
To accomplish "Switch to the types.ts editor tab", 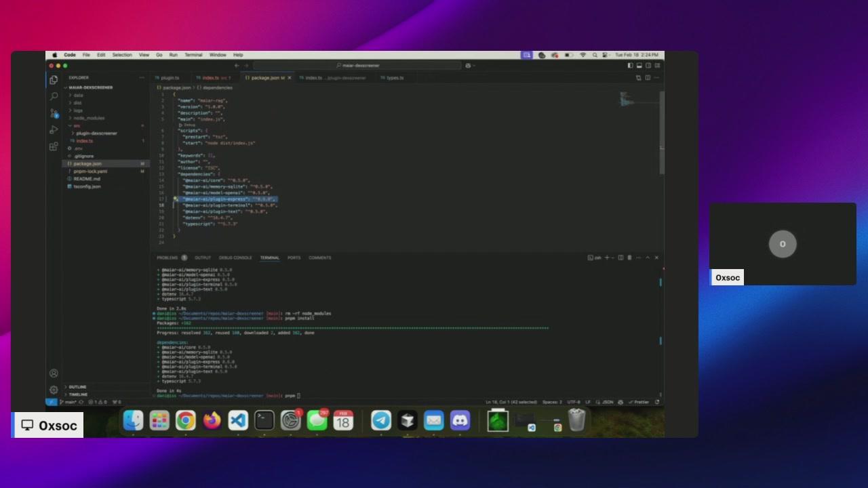I will (x=395, y=78).
